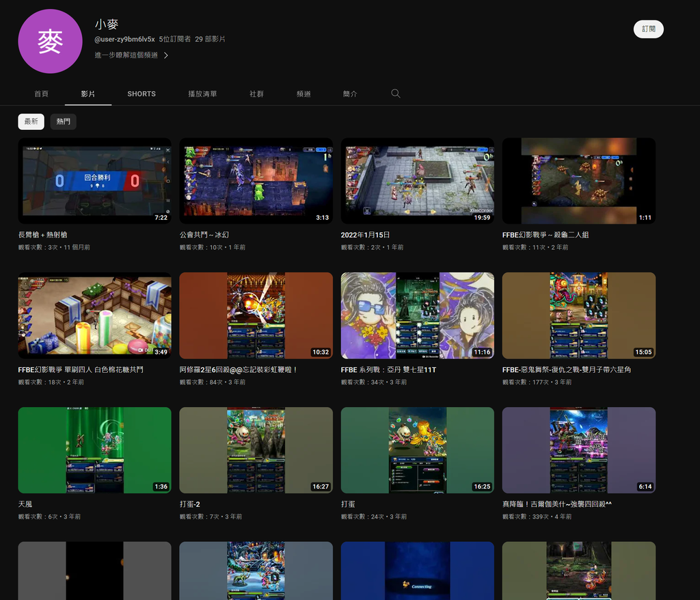Image resolution: width=700 pixels, height=600 pixels.
Task: Open the Connecting blue video thumbnail
Action: [418, 571]
